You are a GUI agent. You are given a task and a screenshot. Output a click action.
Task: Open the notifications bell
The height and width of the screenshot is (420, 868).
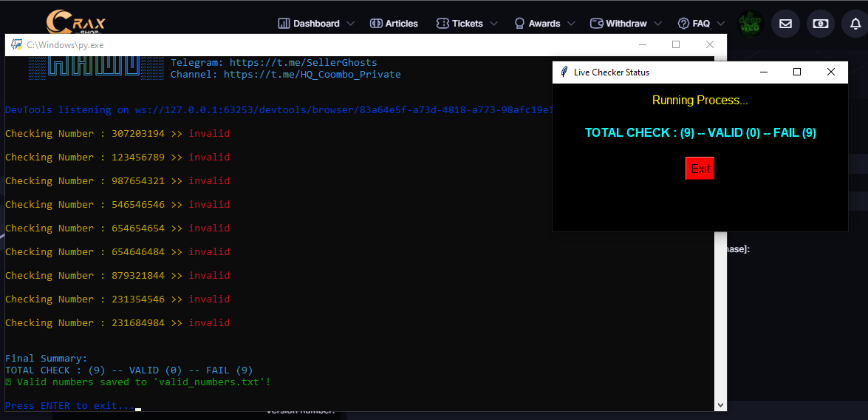(855, 24)
